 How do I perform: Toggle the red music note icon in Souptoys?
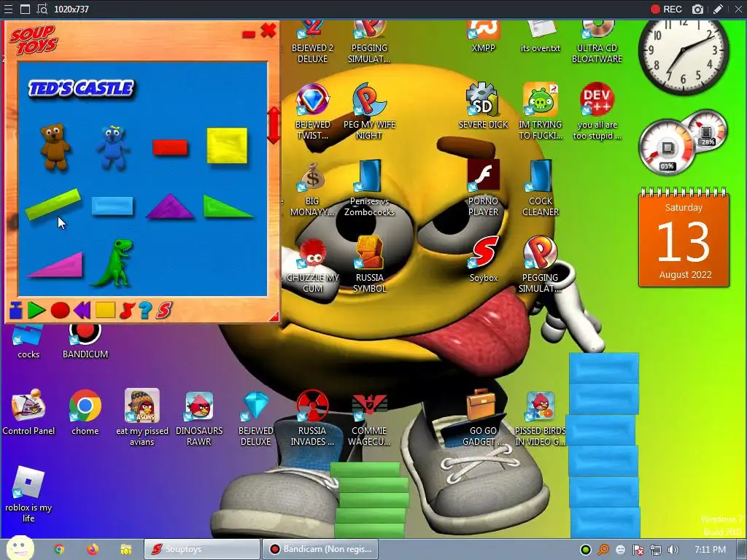coord(127,310)
